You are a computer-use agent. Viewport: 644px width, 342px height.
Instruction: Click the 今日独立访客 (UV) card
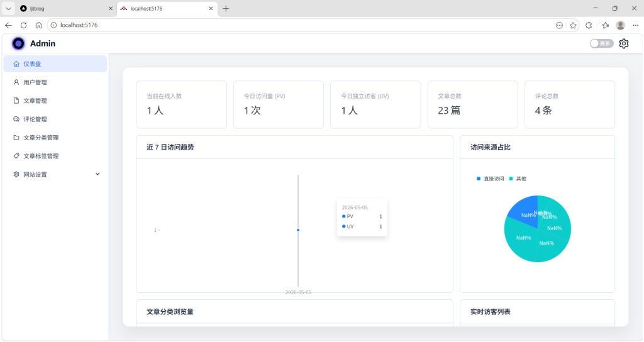pos(375,104)
